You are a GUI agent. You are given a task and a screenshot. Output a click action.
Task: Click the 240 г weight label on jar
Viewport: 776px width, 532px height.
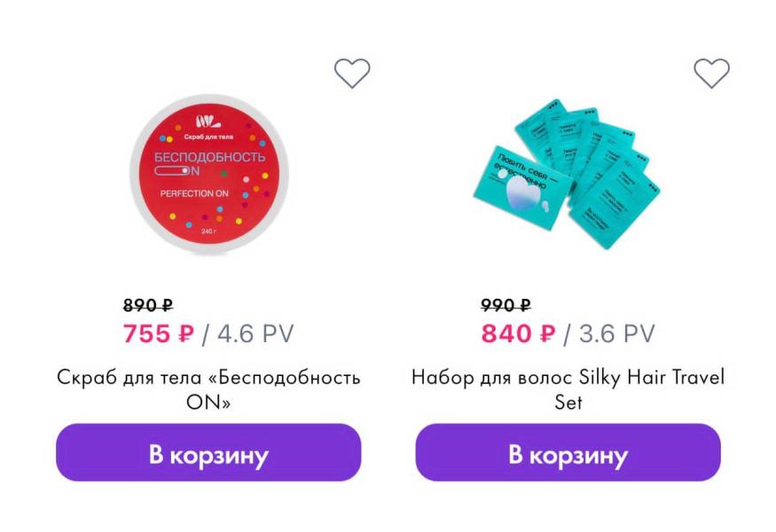pos(208,232)
